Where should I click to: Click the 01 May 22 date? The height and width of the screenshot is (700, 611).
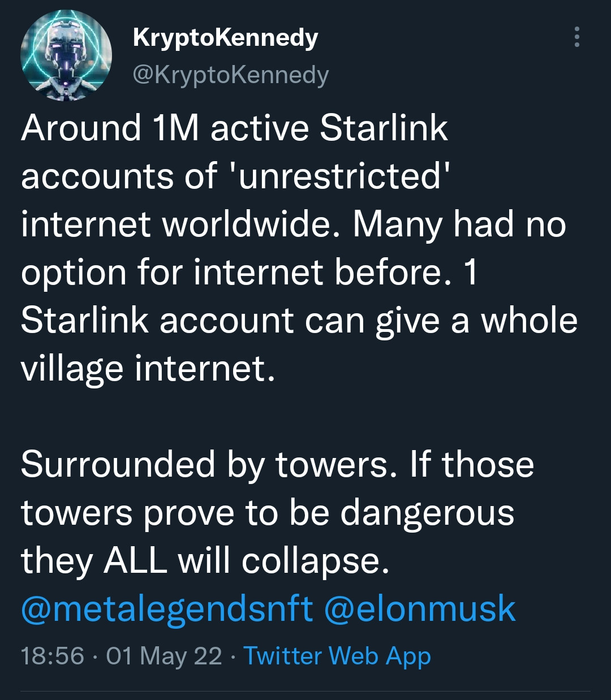164,656
